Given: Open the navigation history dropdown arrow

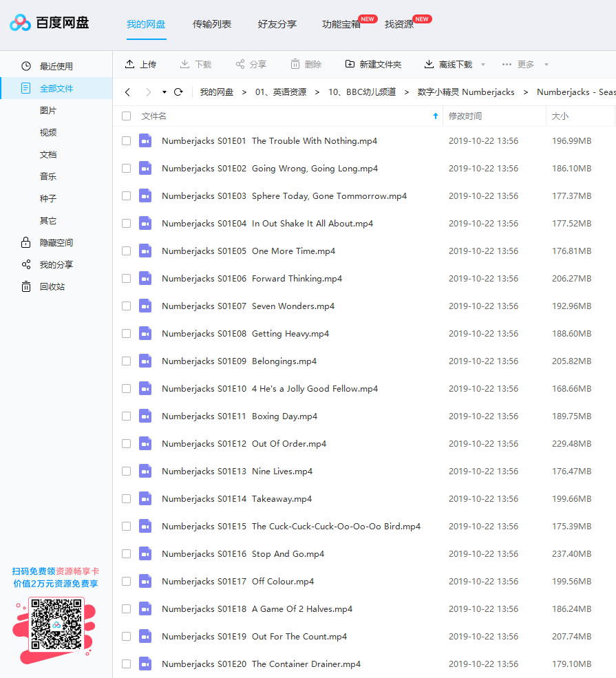Looking at the screenshot, I should coord(164,92).
